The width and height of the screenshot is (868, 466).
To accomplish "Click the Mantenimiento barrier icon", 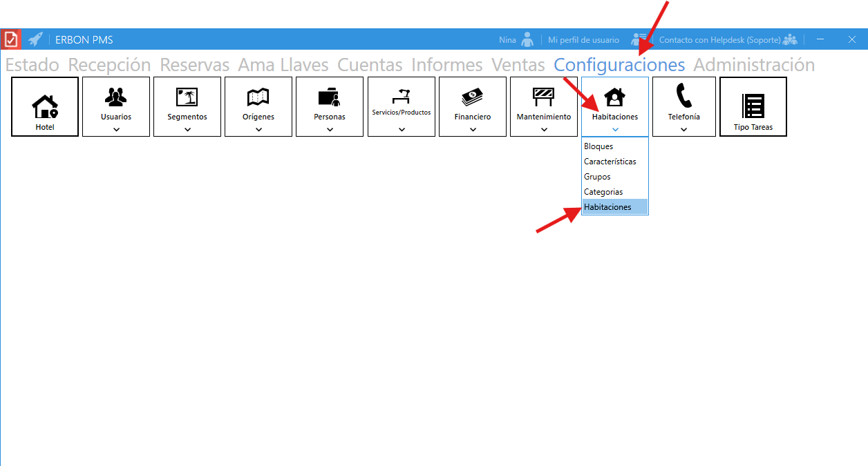I will (x=544, y=97).
